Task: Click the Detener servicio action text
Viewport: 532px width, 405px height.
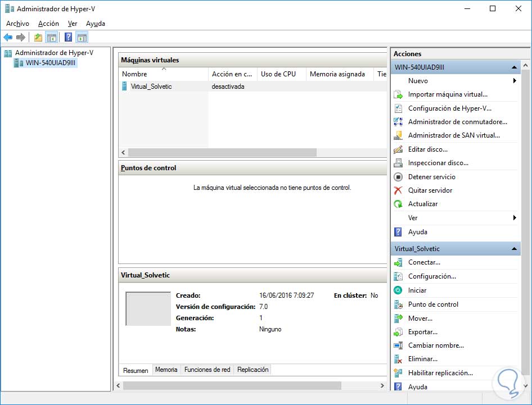Action: (x=431, y=177)
